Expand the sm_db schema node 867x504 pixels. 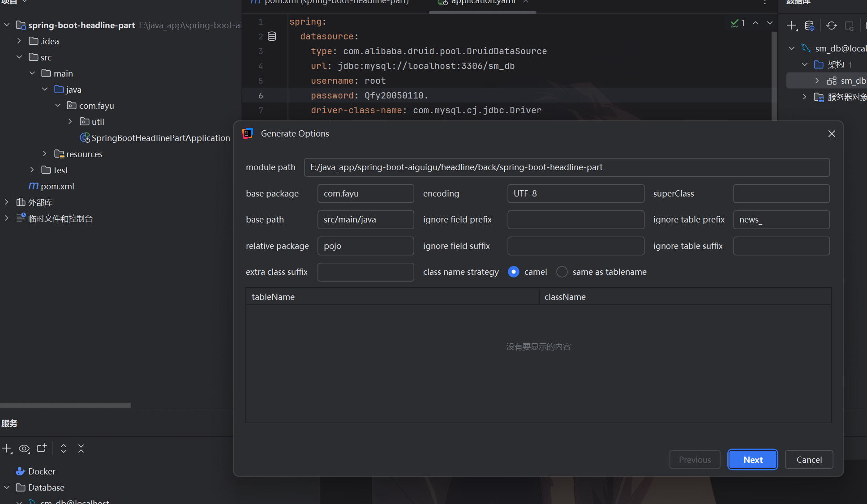[817, 81]
